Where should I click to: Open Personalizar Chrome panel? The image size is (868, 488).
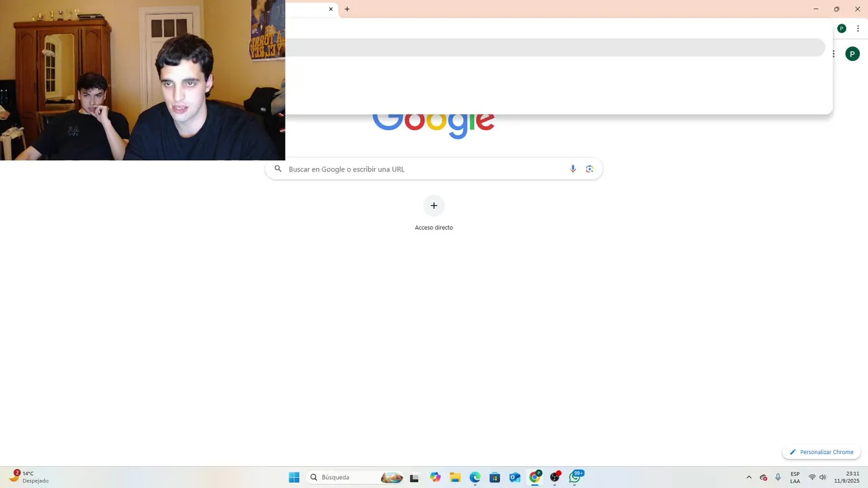click(821, 452)
